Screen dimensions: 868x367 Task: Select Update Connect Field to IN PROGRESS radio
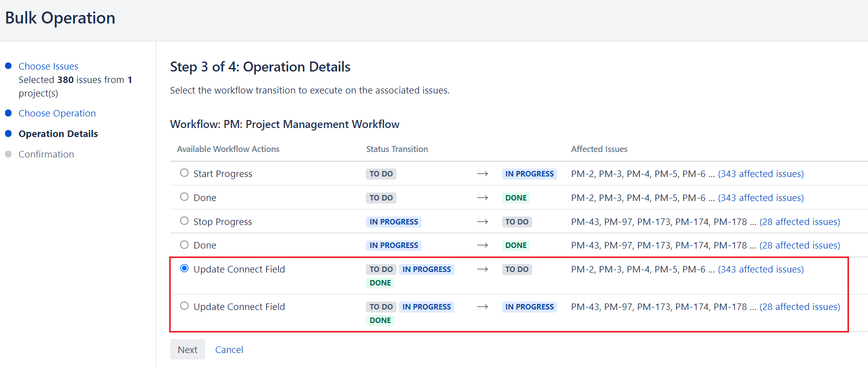(184, 306)
